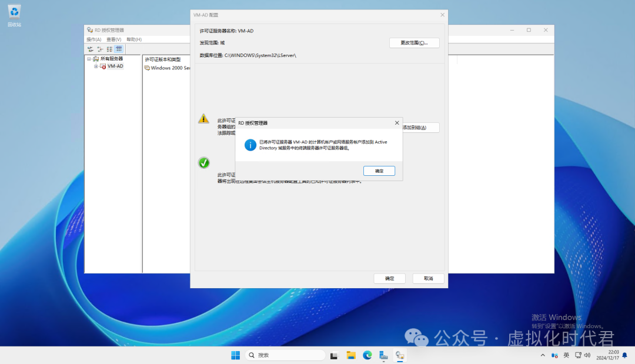Click the second toolbar view icon
The image size is (635, 364).
tap(100, 49)
